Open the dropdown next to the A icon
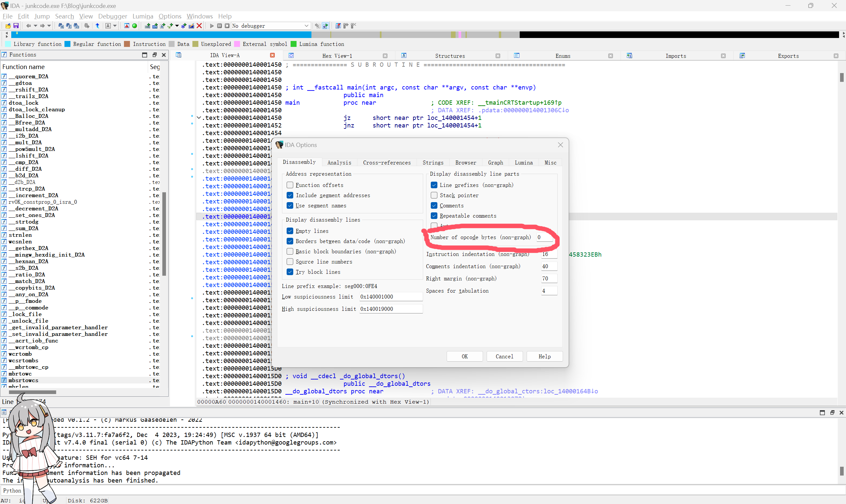The width and height of the screenshot is (846, 504). (115, 26)
